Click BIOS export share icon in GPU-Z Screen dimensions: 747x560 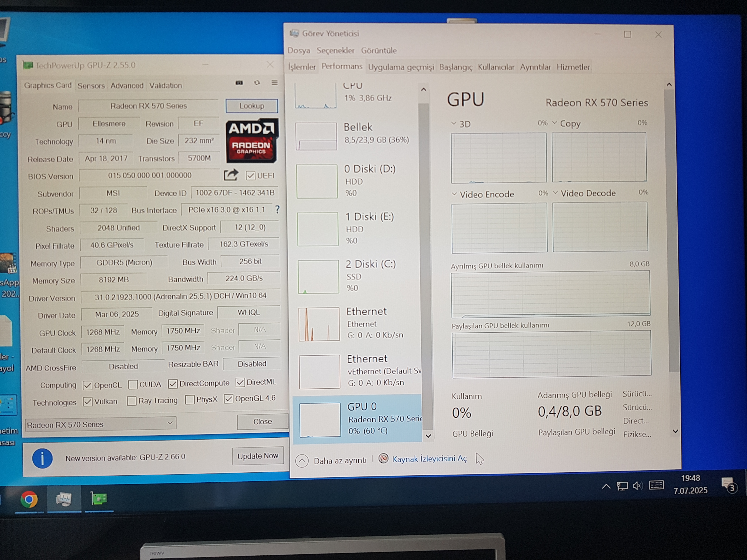coord(231,175)
